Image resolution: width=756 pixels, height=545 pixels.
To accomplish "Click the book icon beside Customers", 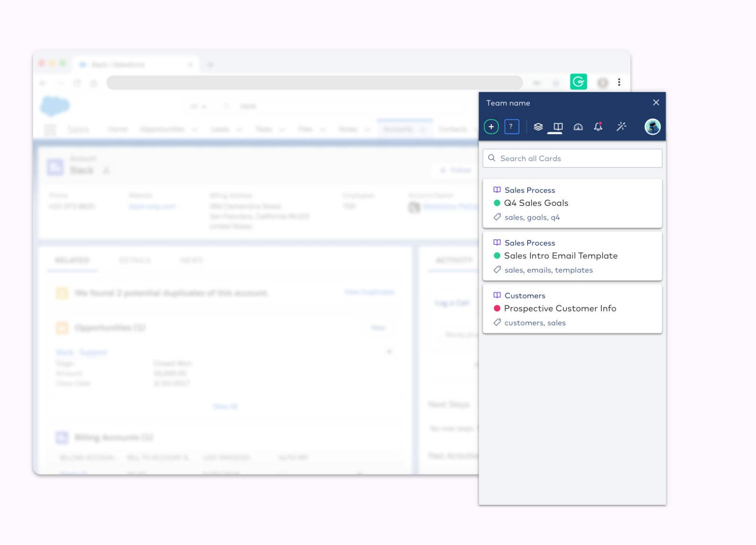I will [497, 295].
